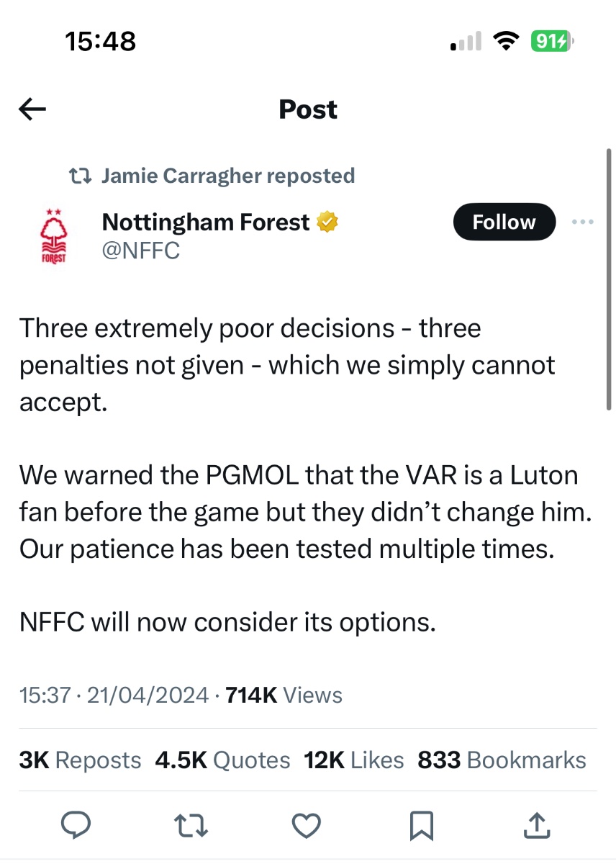Viewport: 616px width, 864px height.
Task: Open Jamie Carragher reposted label
Action: click(x=228, y=176)
